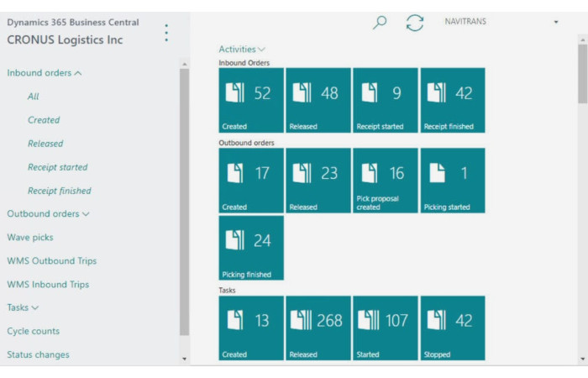The height and width of the screenshot is (378, 588).
Task: Open Tasks Released tile showing 268
Action: pyautogui.click(x=318, y=328)
